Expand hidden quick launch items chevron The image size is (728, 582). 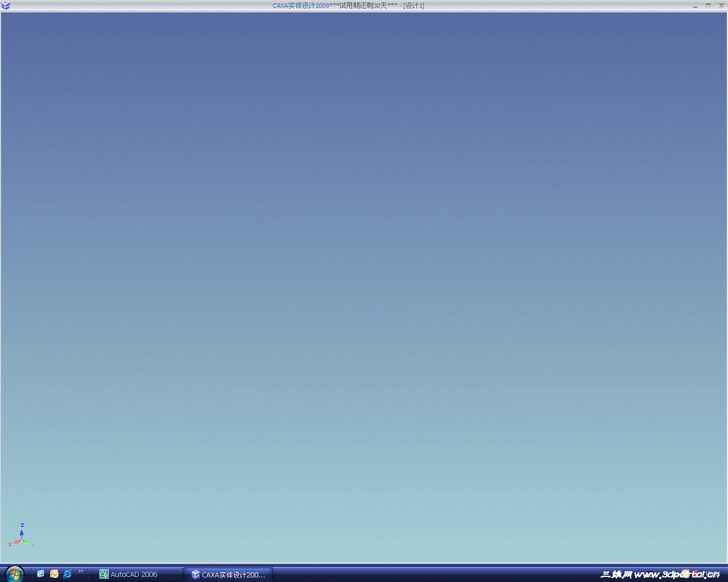coord(81,571)
